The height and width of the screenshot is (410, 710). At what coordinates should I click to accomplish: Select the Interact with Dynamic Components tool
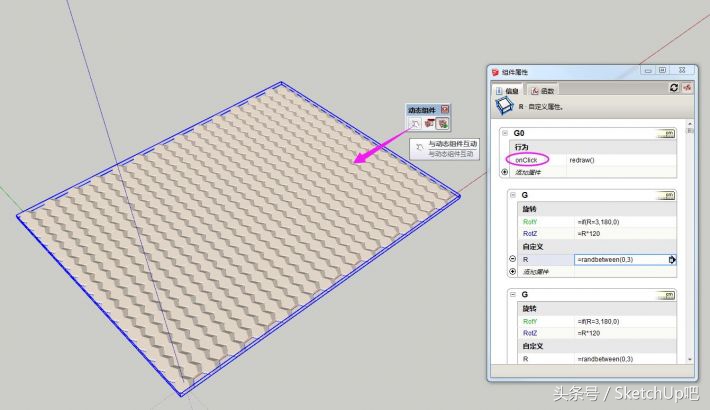(x=414, y=123)
